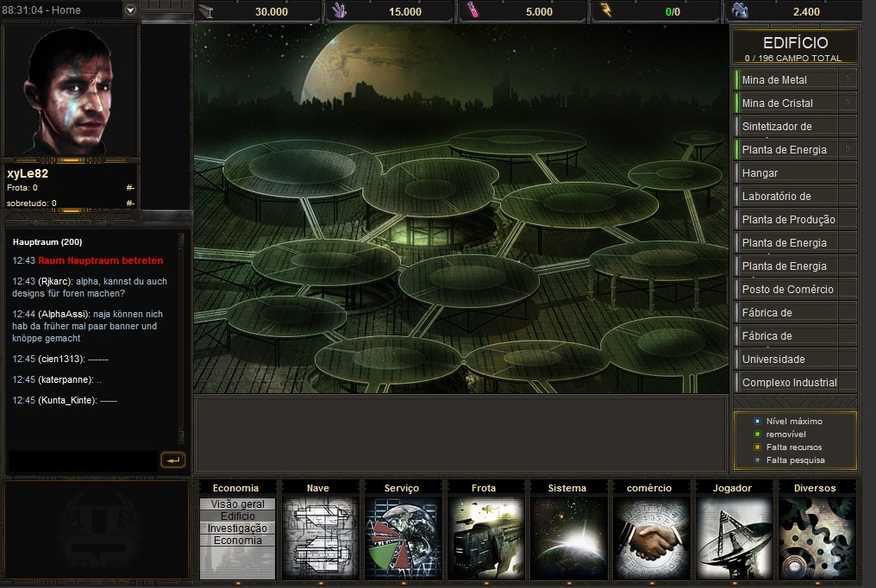This screenshot has width=876, height=588.
Task: Open the planet selector dropdown next to Home
Action: click(130, 10)
